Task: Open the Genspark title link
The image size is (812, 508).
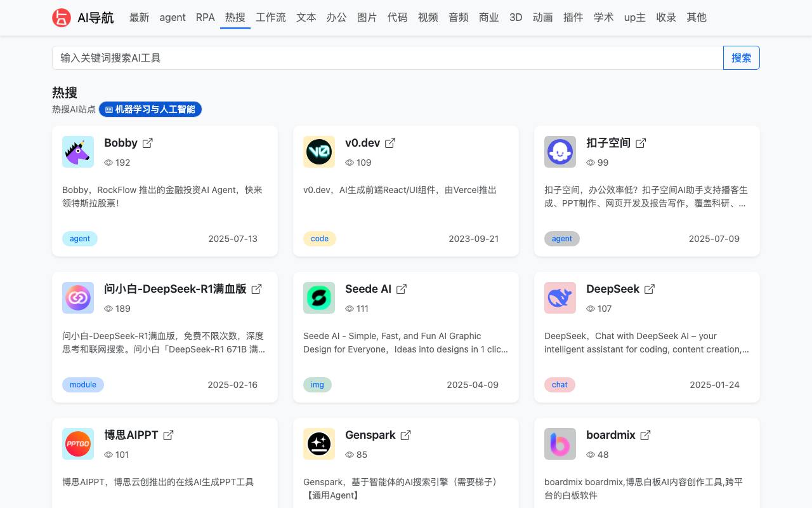Action: click(370, 435)
